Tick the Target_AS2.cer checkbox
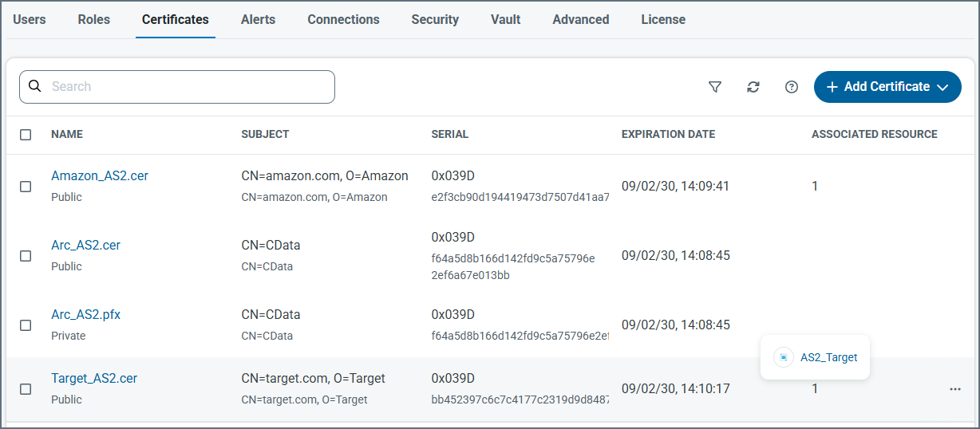The height and width of the screenshot is (429, 980). (x=26, y=389)
